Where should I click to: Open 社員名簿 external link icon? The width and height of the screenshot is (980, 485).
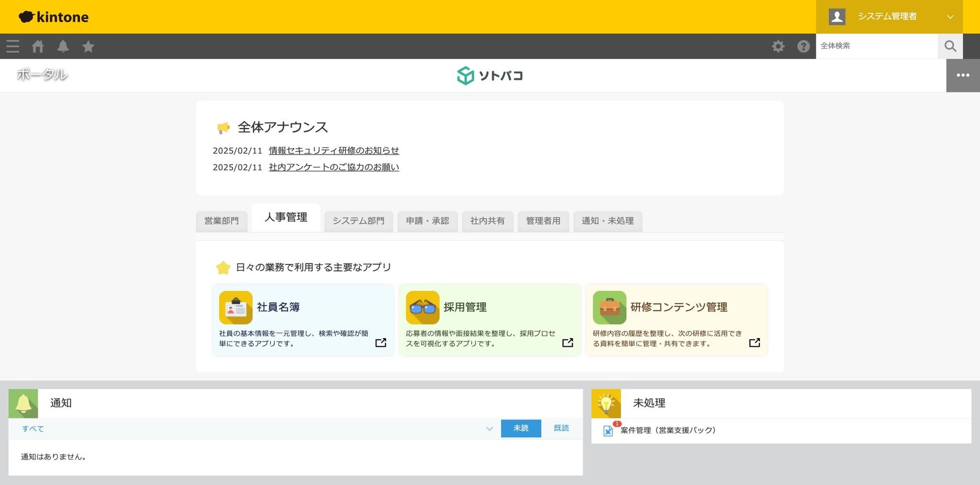point(380,343)
